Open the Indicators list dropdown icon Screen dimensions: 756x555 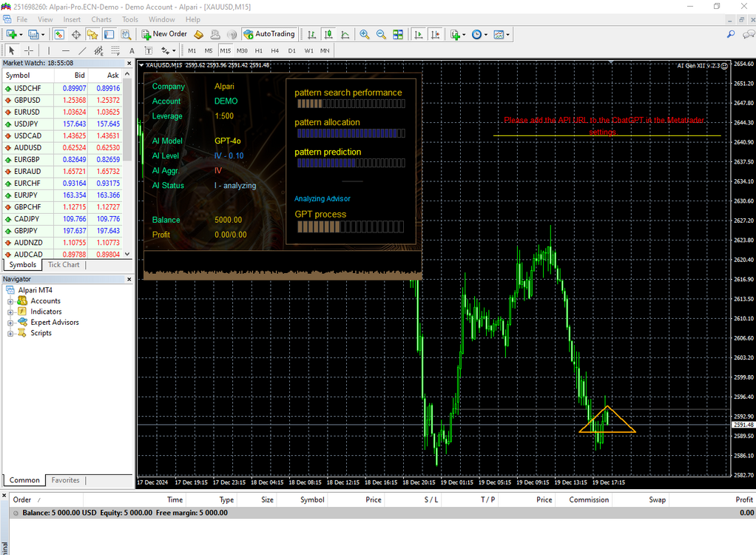tap(458, 34)
